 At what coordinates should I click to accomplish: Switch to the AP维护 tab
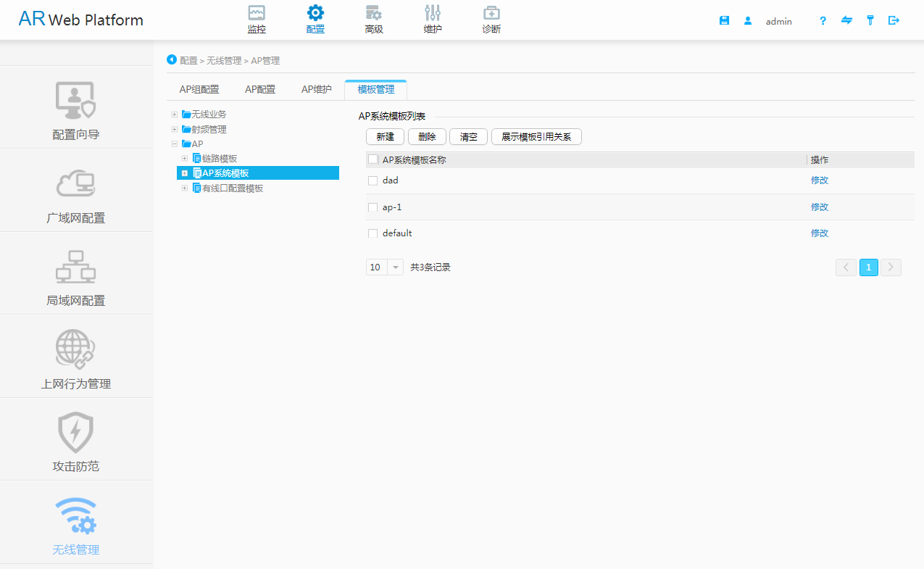(316, 88)
